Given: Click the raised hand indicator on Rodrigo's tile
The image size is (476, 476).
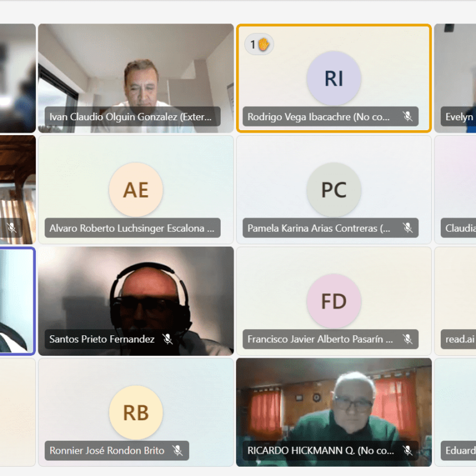Looking at the screenshot, I should click(x=259, y=45).
